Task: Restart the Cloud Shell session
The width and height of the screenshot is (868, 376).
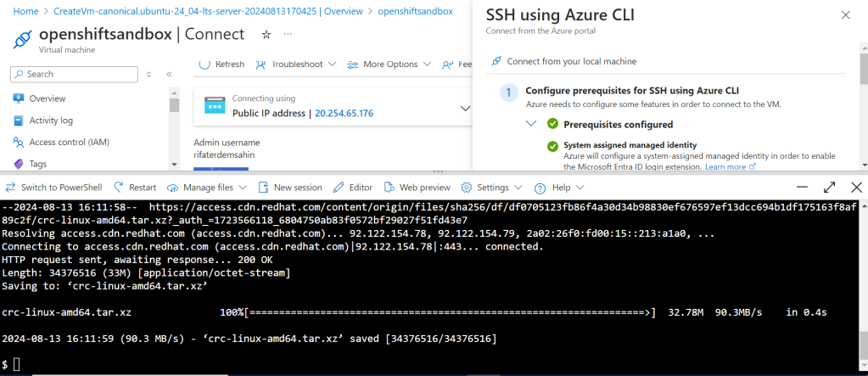Action: tap(135, 188)
